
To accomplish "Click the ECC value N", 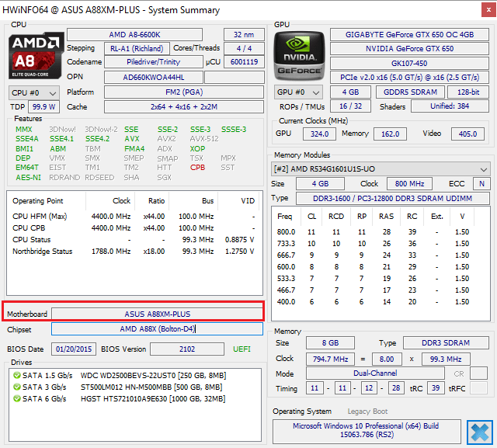I will 481,184.
